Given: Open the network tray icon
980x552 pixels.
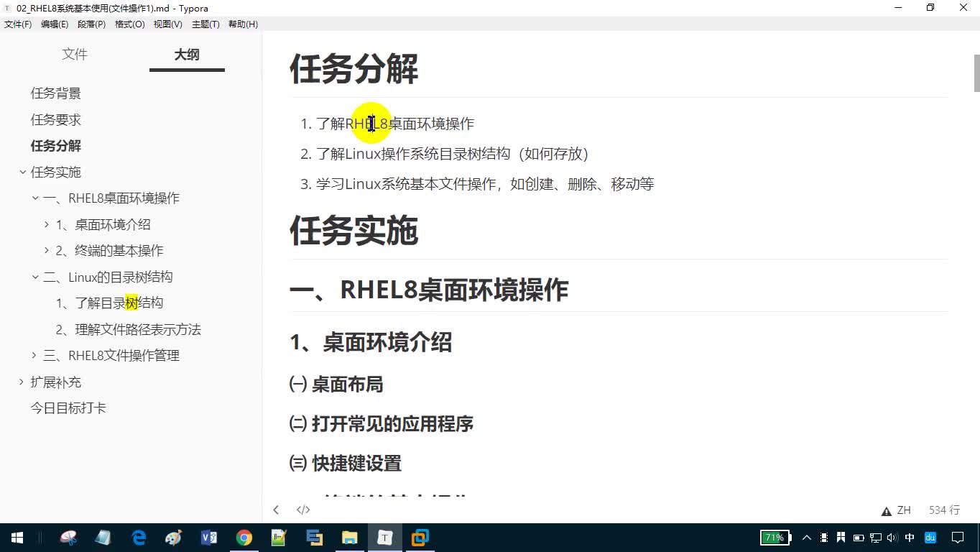Looking at the screenshot, I should [x=876, y=538].
